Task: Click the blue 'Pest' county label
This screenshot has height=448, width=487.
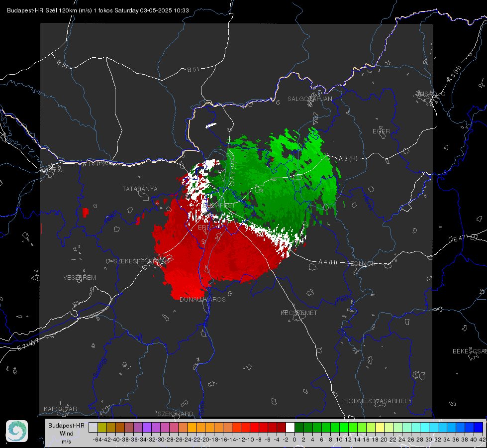Action: pyautogui.click(x=342, y=299)
